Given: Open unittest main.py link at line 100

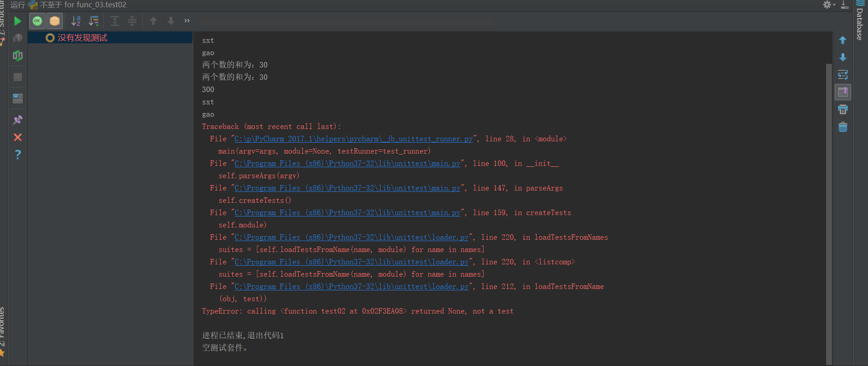Looking at the screenshot, I should [347, 164].
